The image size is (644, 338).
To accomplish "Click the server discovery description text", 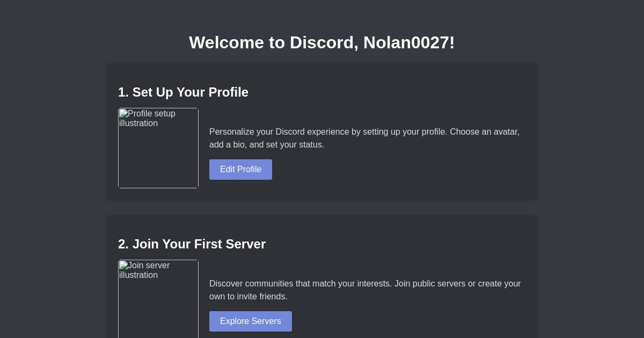I will [365, 290].
